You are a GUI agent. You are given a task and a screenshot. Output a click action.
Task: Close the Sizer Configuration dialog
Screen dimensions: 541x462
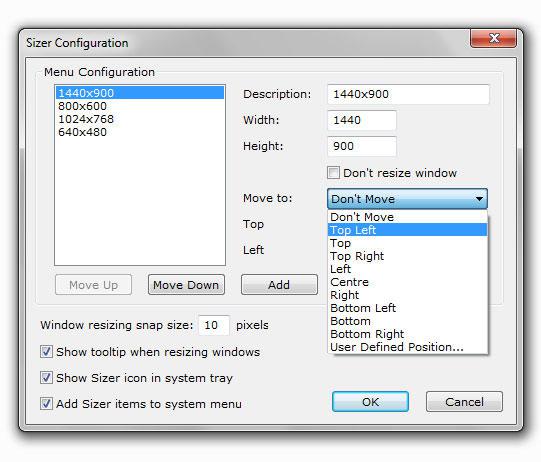click(493, 38)
